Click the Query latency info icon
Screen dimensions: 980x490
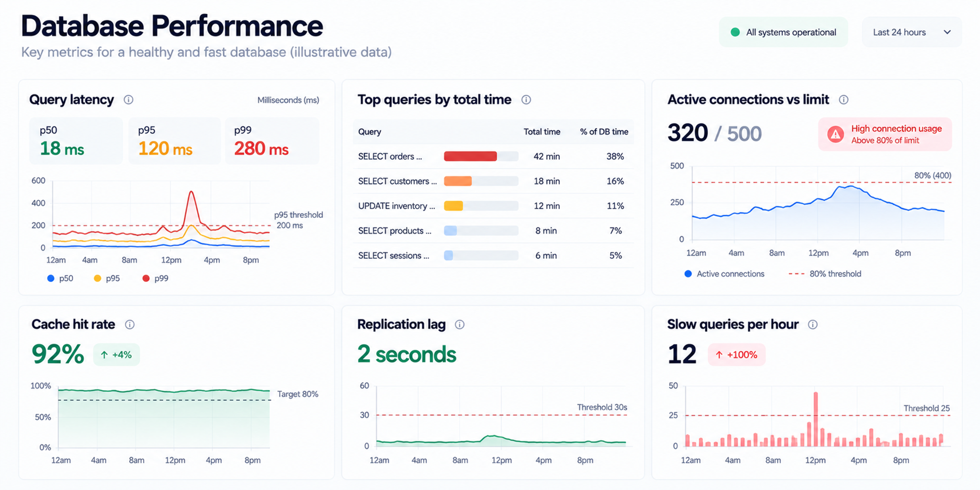click(x=129, y=100)
